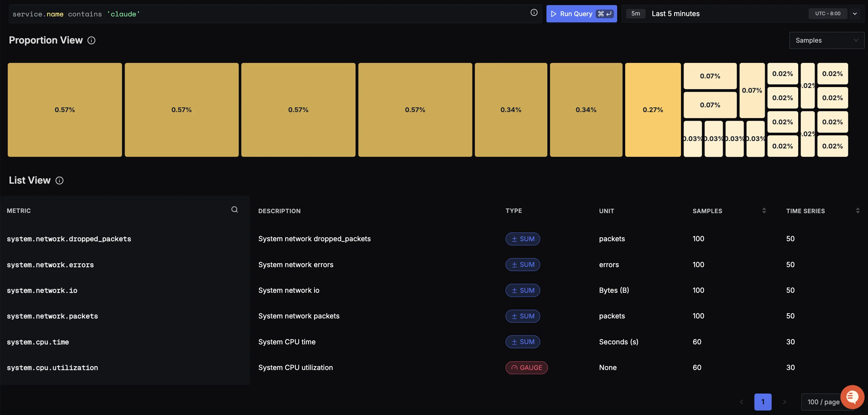Run the query

581,14
